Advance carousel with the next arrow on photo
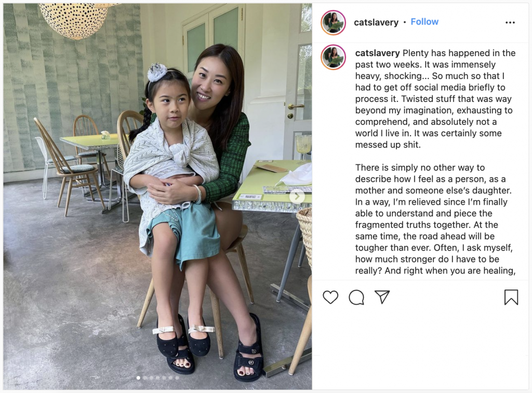This screenshot has width=532, height=393. coord(297,196)
